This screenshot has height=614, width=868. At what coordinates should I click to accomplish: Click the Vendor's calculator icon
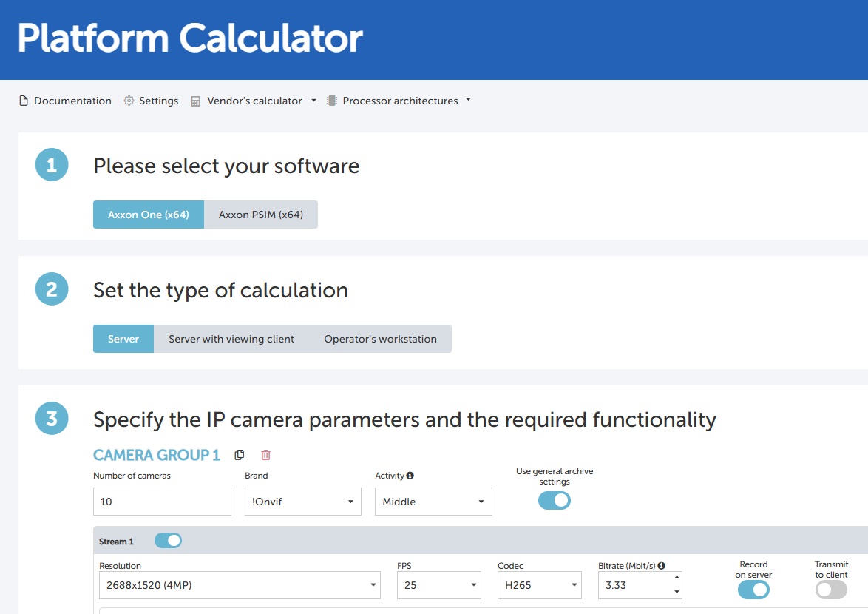[195, 101]
